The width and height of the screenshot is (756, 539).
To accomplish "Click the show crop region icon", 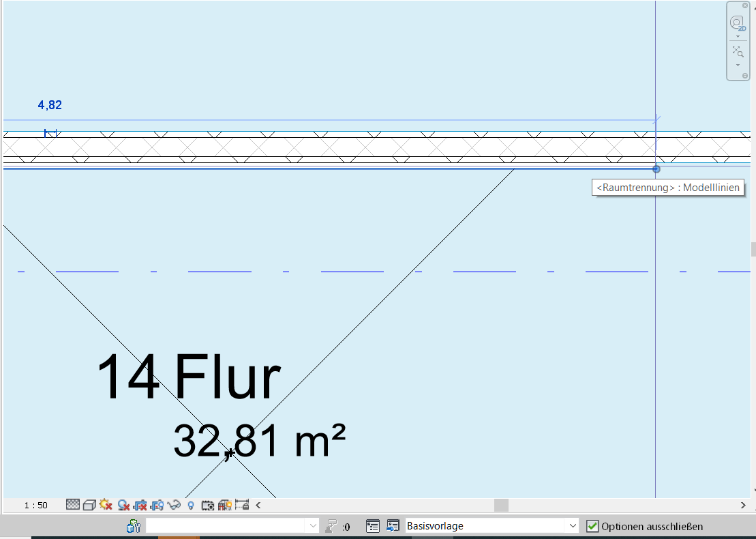I will coord(157,505).
